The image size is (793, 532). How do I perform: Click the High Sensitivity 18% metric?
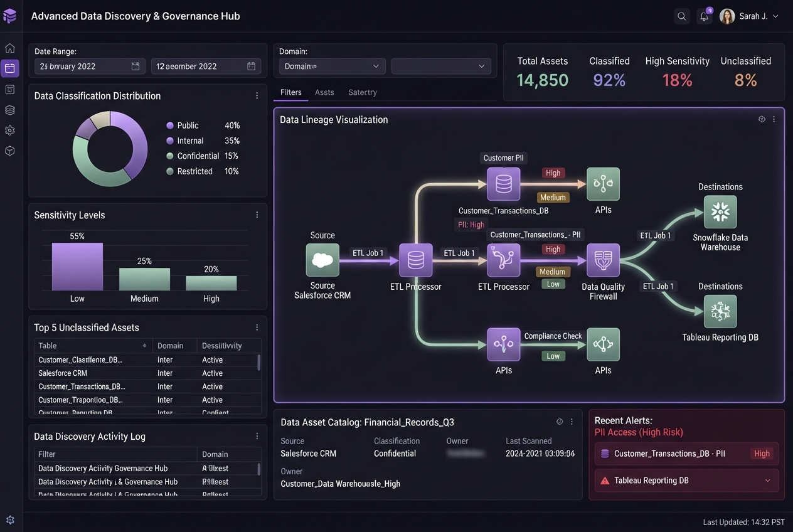click(x=678, y=72)
